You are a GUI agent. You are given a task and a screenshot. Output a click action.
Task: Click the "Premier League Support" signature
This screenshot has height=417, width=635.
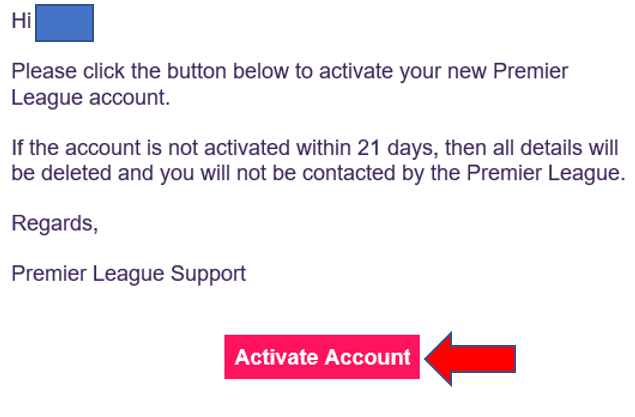(x=128, y=273)
